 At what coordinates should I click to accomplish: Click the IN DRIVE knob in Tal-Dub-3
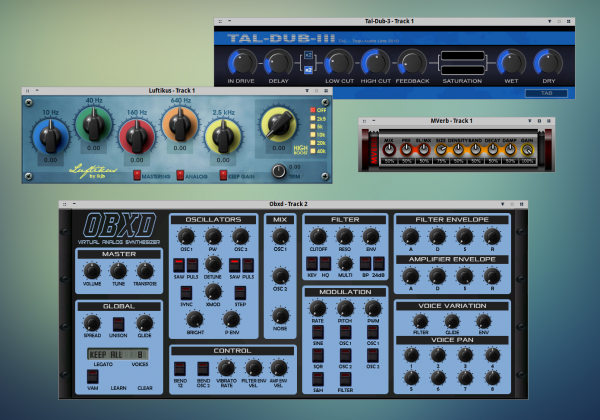click(242, 62)
